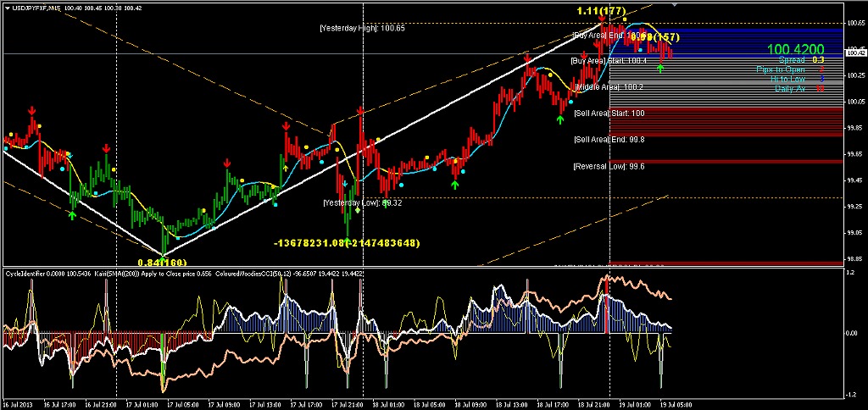Select the Sell Area End 99.8 label
Image resolution: width=868 pixels, height=410 pixels.
609,140
